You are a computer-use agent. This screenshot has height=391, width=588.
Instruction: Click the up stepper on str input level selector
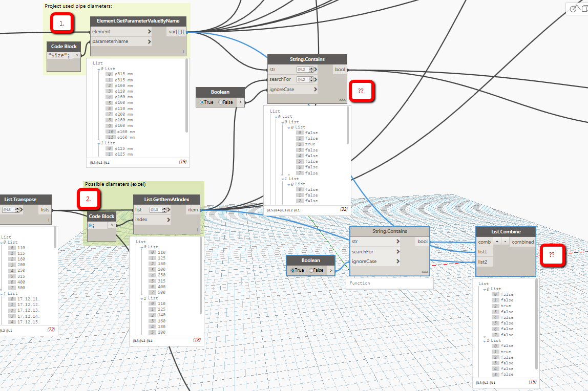pos(311,67)
